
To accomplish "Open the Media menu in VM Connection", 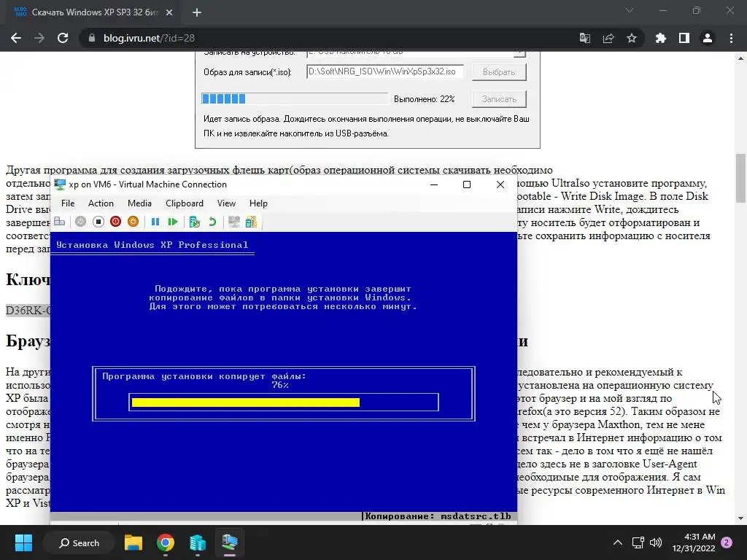I will tap(139, 203).
